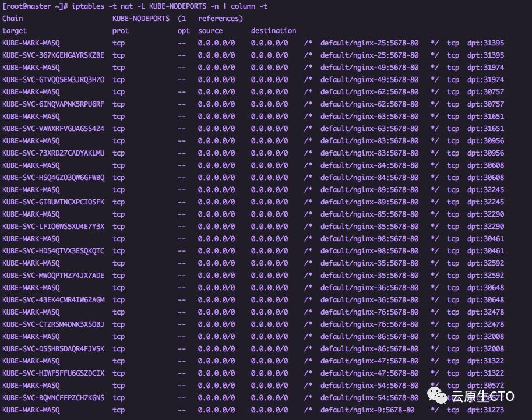Select target KUBE-SVC-6INQVAPNK5RPU6RF
Screen dimensions: 532x420
coord(53,104)
